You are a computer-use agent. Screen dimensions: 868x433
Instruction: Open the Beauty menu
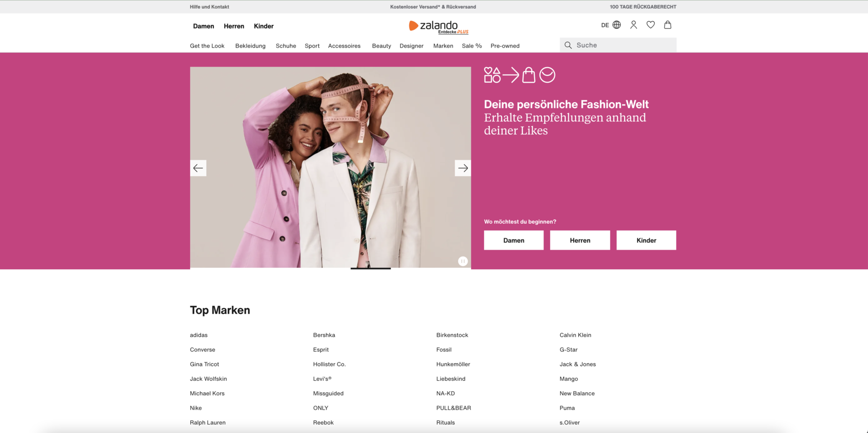[x=381, y=46]
